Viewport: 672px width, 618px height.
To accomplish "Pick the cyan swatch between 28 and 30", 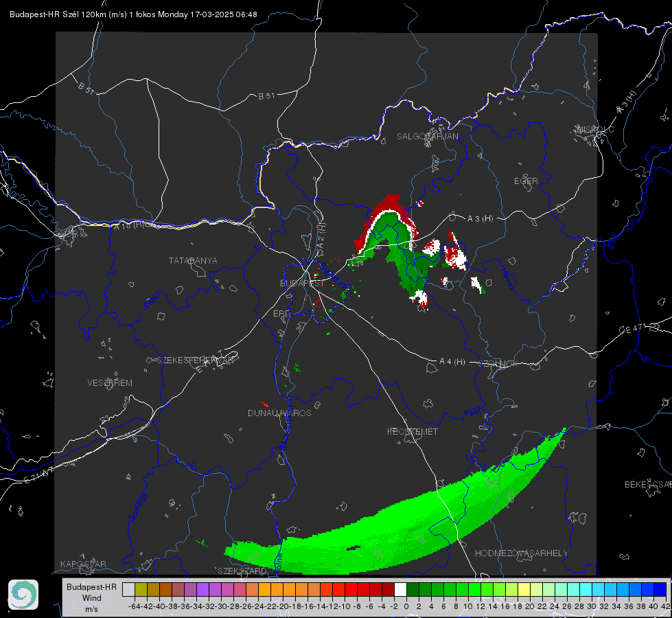I will coord(586,589).
